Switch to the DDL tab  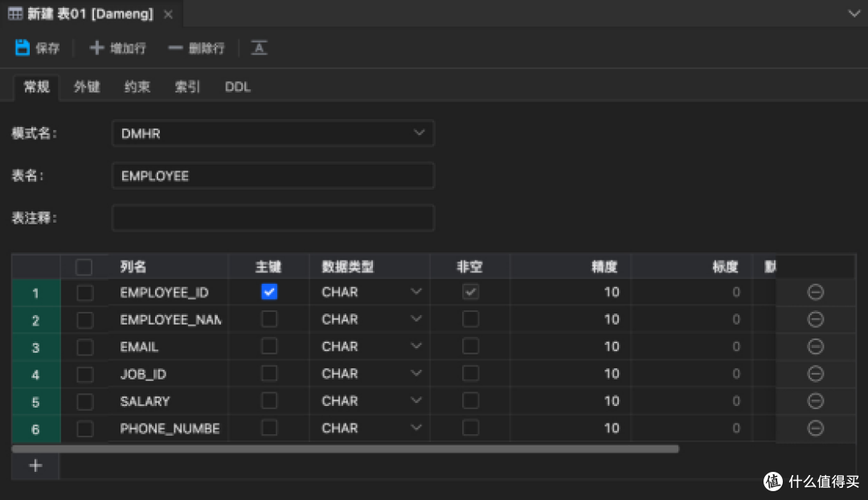pyautogui.click(x=238, y=87)
